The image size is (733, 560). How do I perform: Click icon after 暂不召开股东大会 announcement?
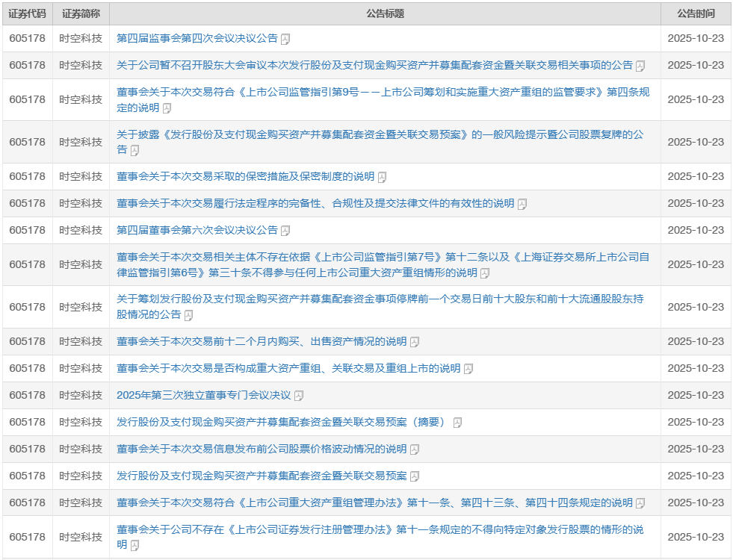640,66
